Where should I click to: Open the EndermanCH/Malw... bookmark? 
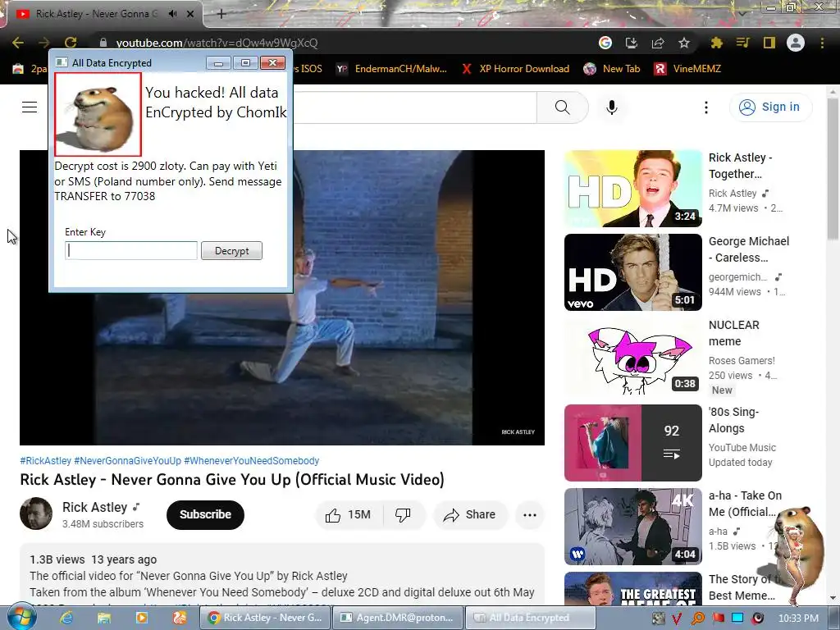[392, 69]
